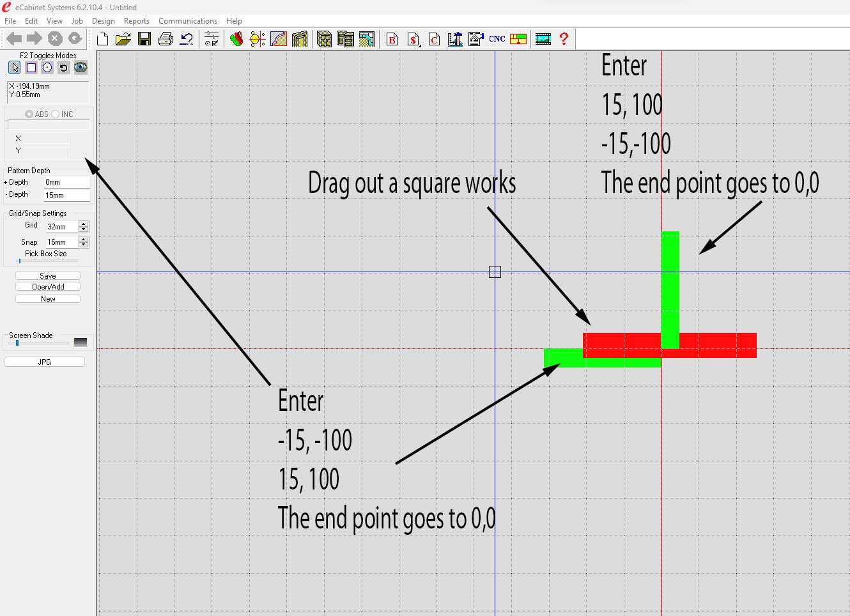Click the CNC toolbar icon

pos(497,39)
